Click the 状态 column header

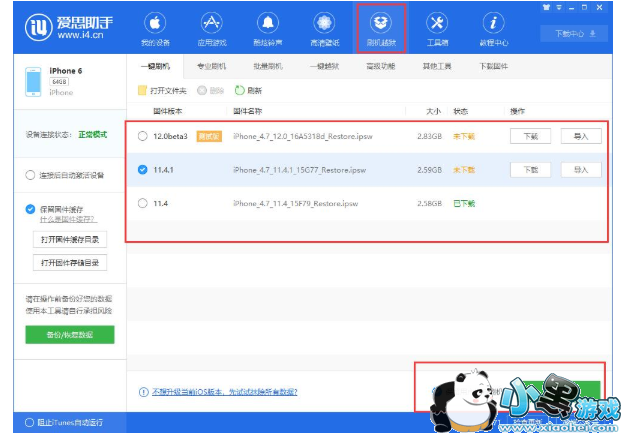(461, 111)
